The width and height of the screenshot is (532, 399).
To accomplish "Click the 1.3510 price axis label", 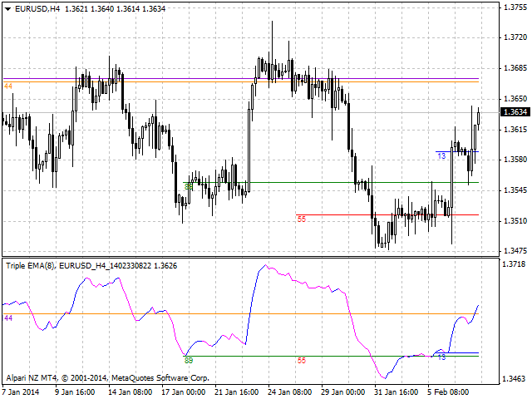I will [515, 221].
